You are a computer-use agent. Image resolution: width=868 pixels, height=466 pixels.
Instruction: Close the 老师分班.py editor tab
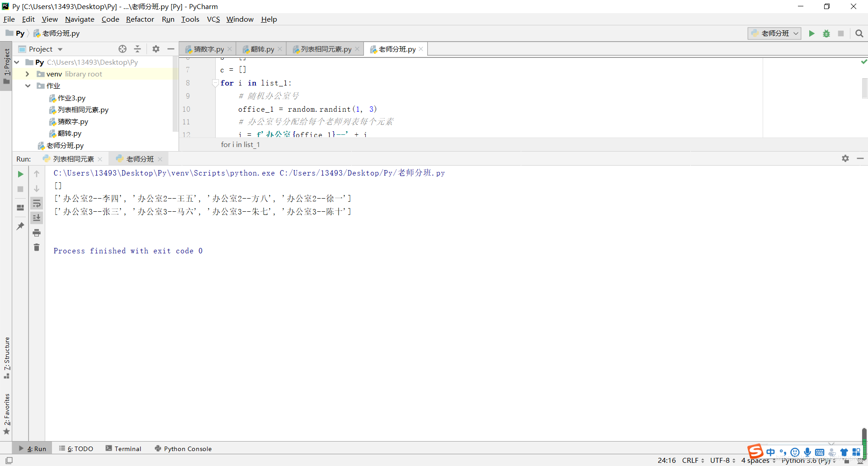(421, 49)
